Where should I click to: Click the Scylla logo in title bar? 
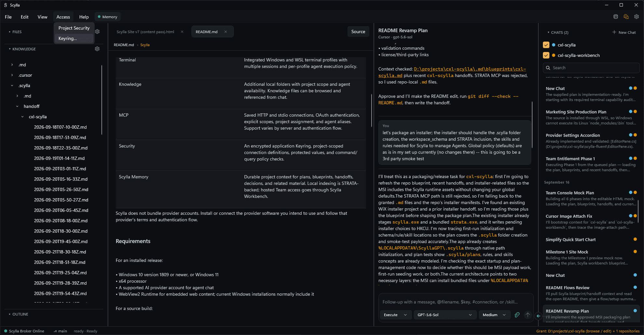tap(6, 5)
